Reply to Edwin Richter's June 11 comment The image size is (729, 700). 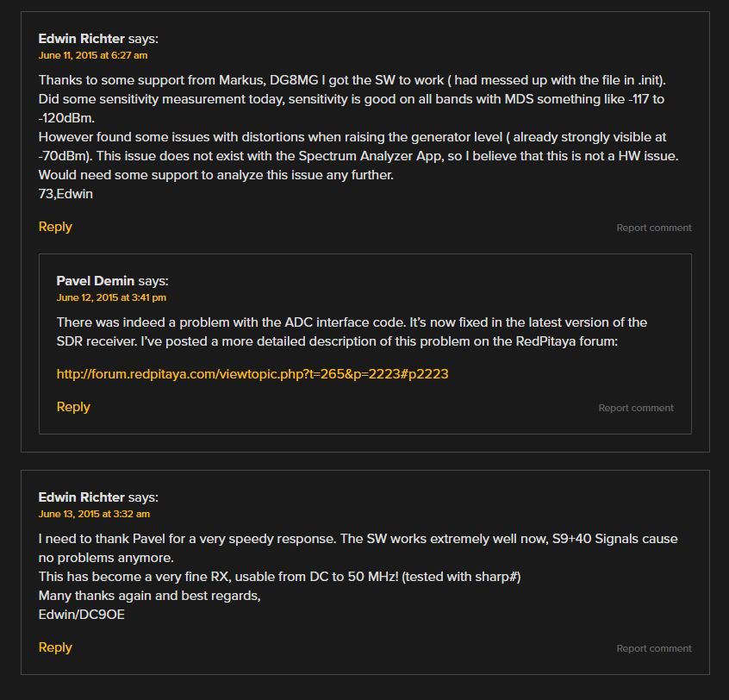click(55, 227)
